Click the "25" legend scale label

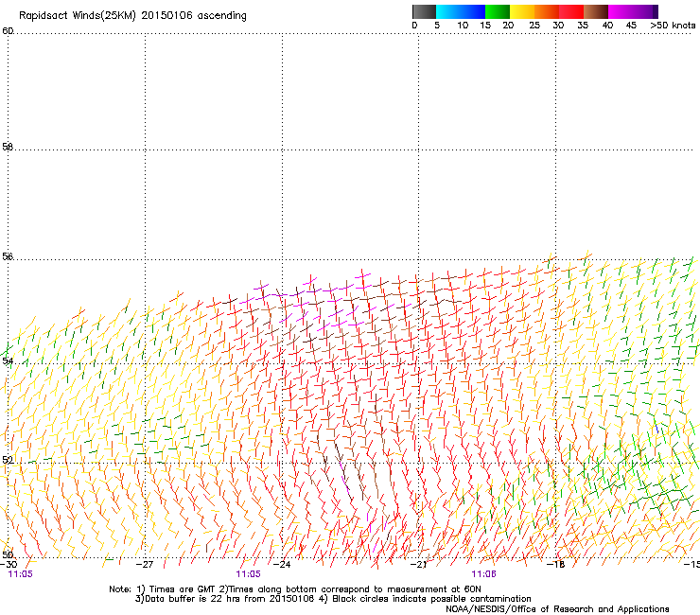[x=534, y=26]
